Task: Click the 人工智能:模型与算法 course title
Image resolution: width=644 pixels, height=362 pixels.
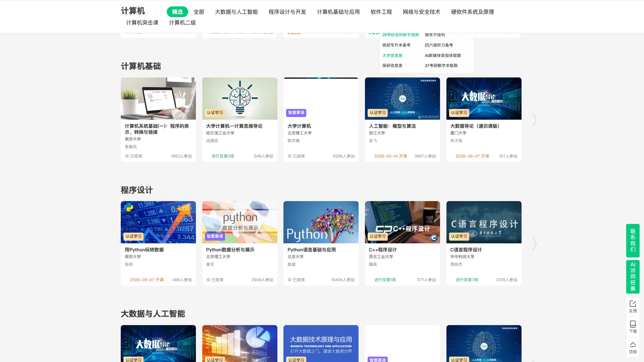Action: (x=392, y=126)
